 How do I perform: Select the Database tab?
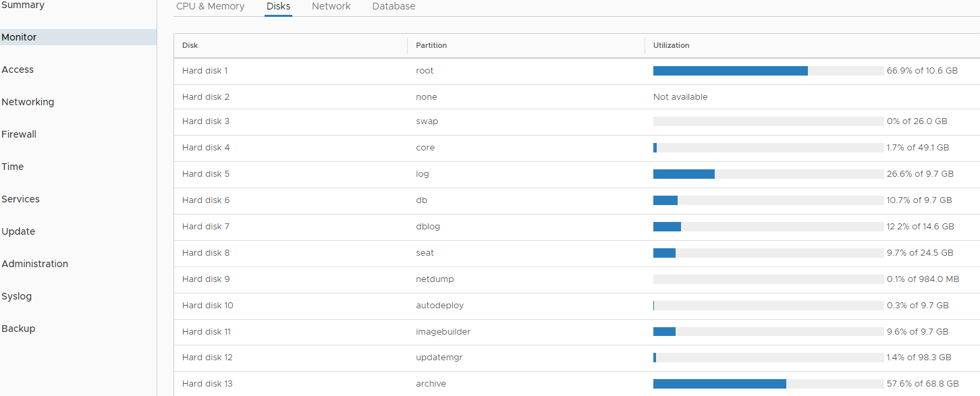393,6
